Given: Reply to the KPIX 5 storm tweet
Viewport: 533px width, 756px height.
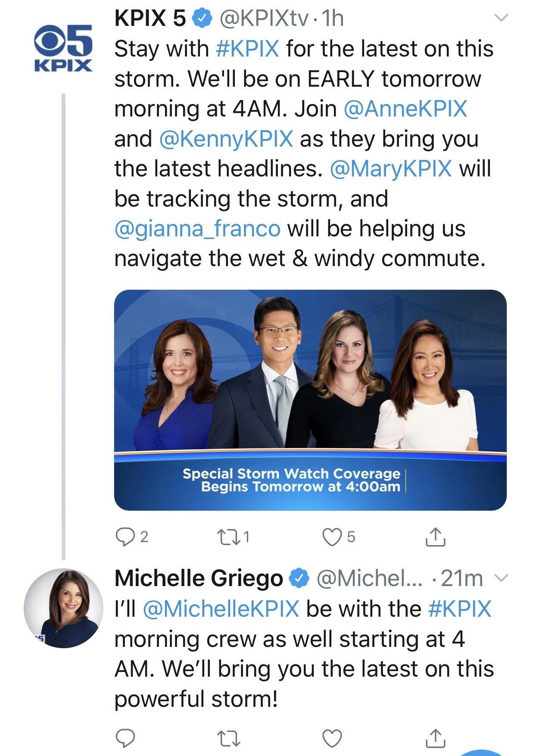Looking at the screenshot, I should (x=125, y=537).
